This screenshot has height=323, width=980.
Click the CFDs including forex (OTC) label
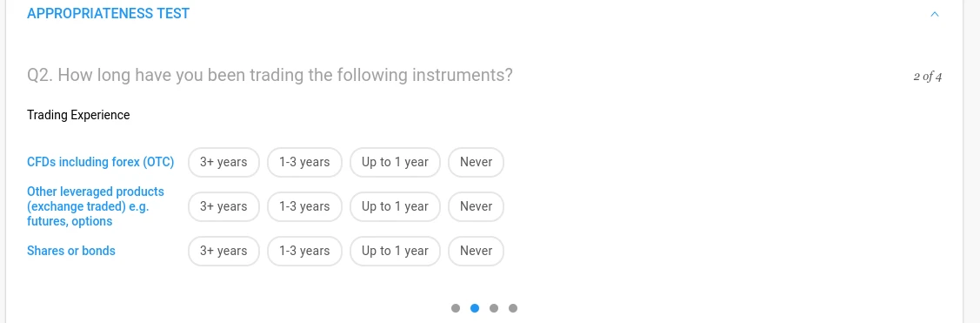pyautogui.click(x=101, y=162)
